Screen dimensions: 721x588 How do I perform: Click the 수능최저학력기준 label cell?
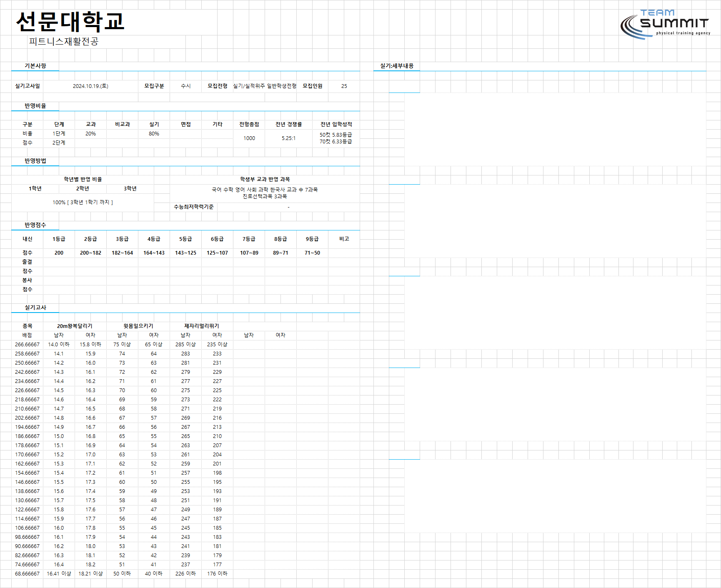click(193, 207)
